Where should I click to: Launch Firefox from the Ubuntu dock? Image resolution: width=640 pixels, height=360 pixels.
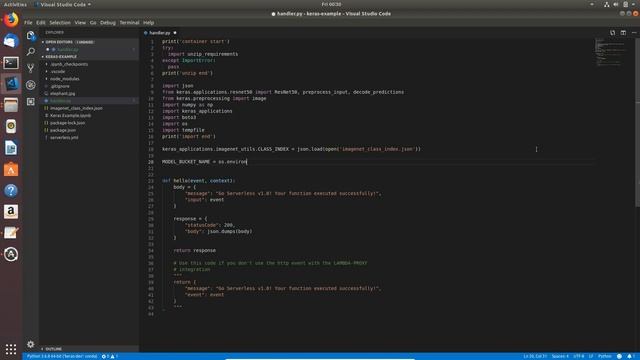[x=11, y=20]
